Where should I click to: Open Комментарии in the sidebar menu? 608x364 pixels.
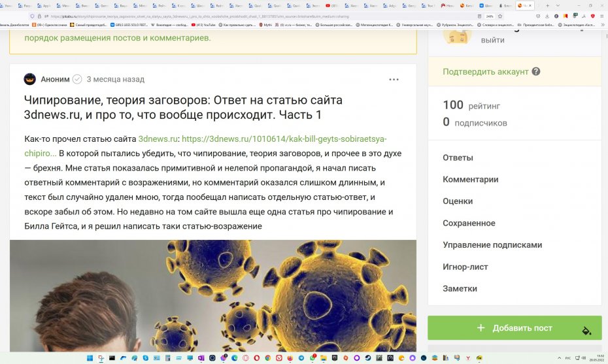tap(470, 180)
